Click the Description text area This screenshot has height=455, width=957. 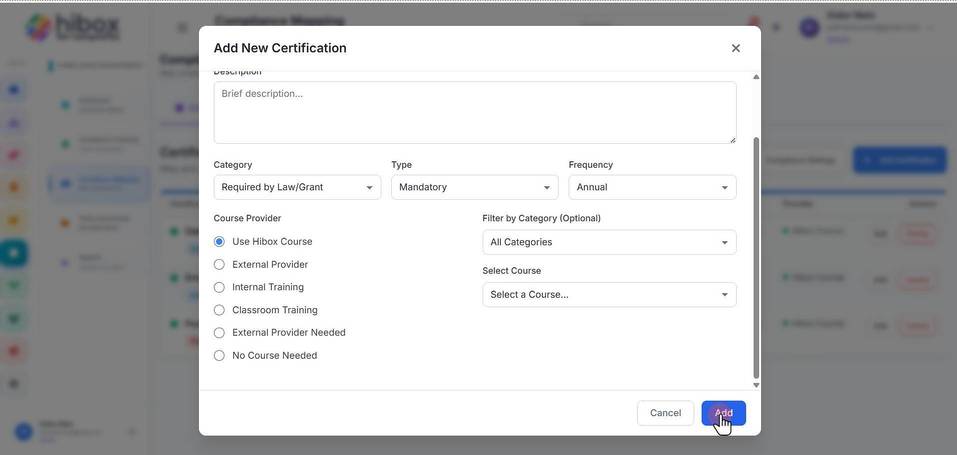pyautogui.click(x=475, y=112)
